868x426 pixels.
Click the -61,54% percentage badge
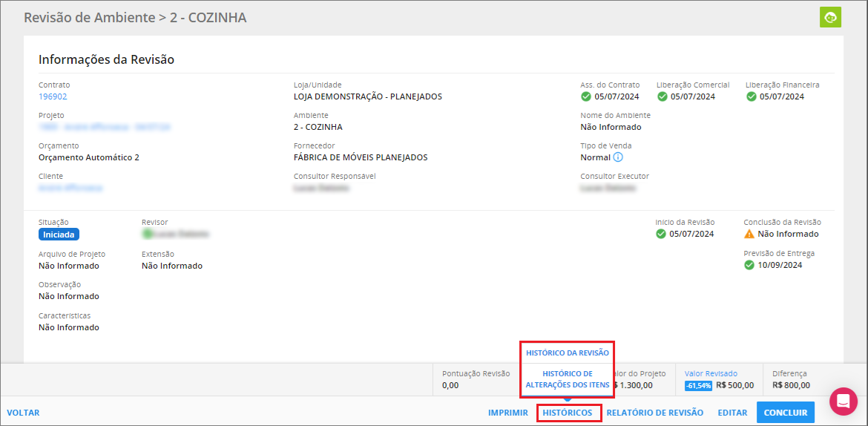click(699, 386)
